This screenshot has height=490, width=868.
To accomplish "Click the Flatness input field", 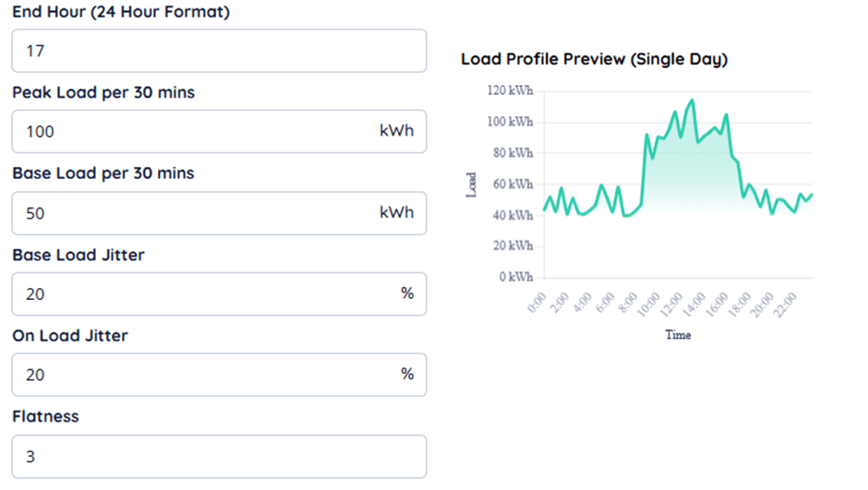I will [219, 456].
